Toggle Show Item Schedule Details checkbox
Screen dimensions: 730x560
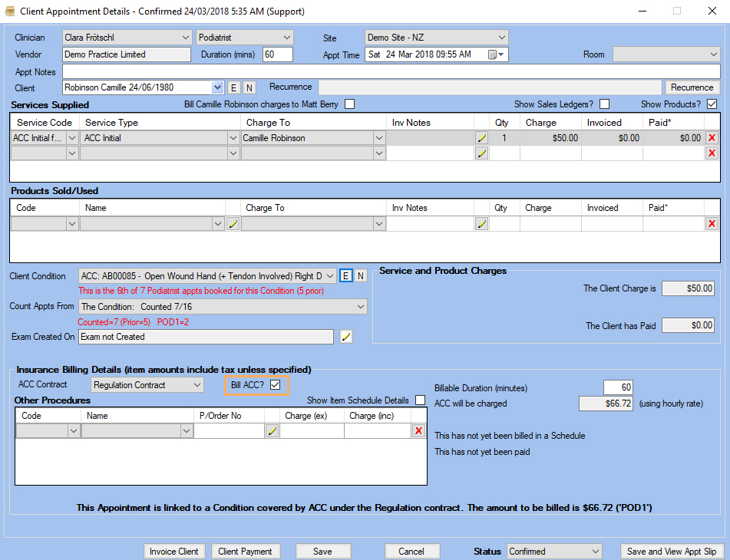[x=420, y=400]
